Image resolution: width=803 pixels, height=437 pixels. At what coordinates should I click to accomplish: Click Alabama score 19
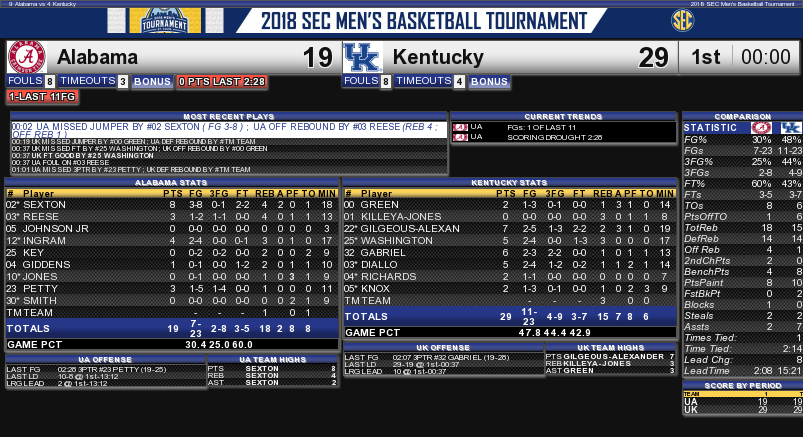(x=318, y=57)
